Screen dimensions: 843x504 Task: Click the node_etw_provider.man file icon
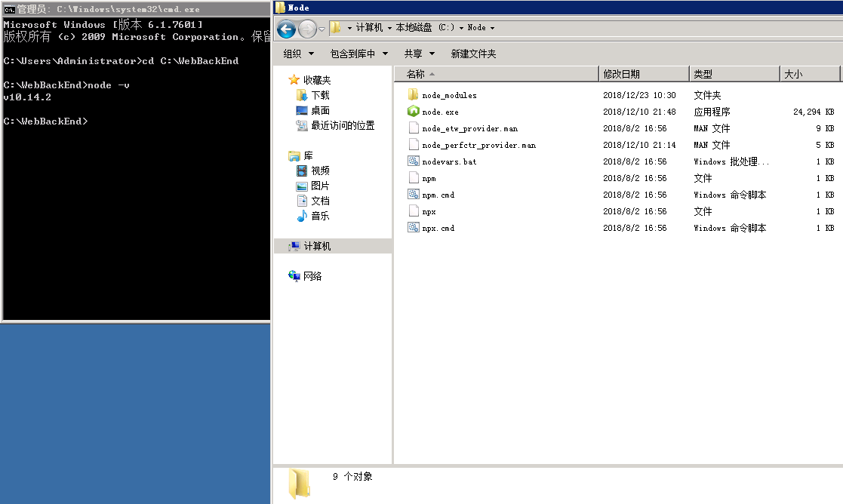[x=413, y=128]
